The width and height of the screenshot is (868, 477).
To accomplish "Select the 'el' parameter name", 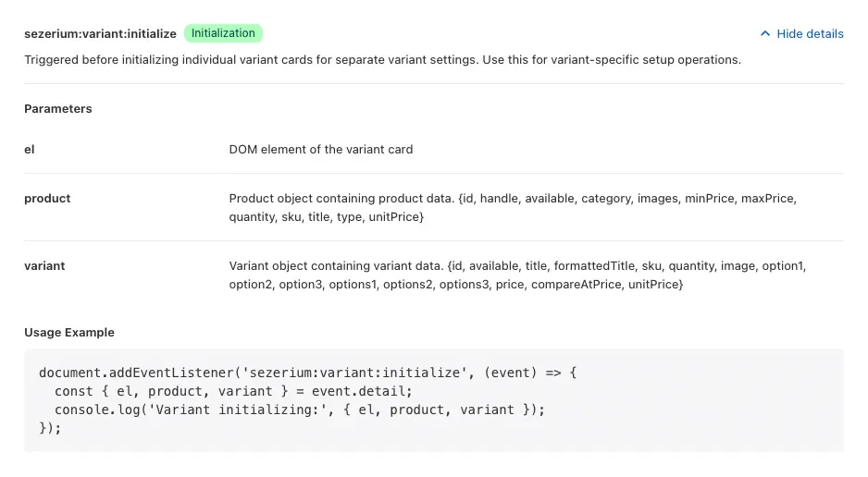I will click(x=30, y=149).
